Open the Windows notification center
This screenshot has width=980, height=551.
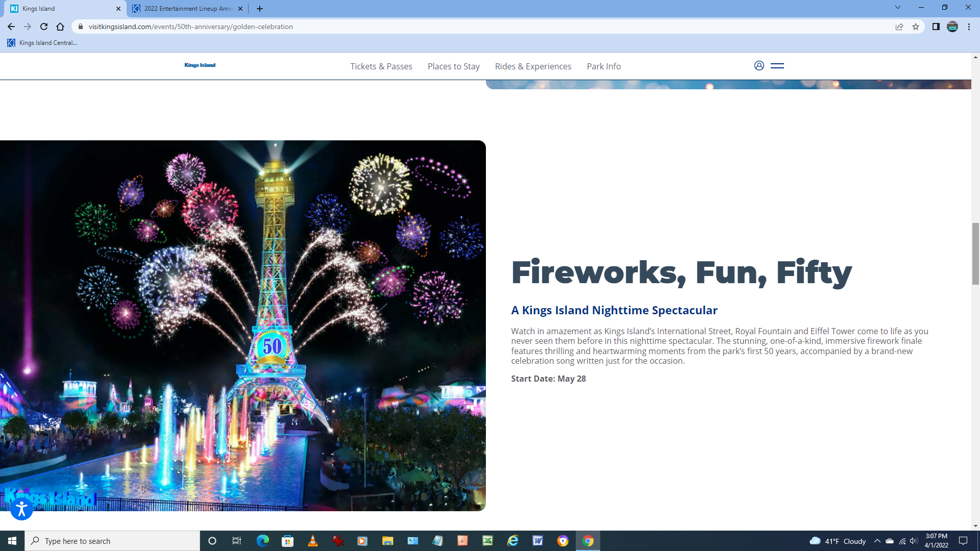pyautogui.click(x=963, y=541)
